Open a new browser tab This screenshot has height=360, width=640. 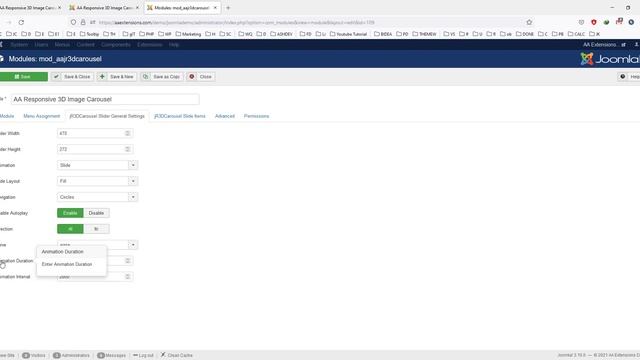(x=228, y=8)
